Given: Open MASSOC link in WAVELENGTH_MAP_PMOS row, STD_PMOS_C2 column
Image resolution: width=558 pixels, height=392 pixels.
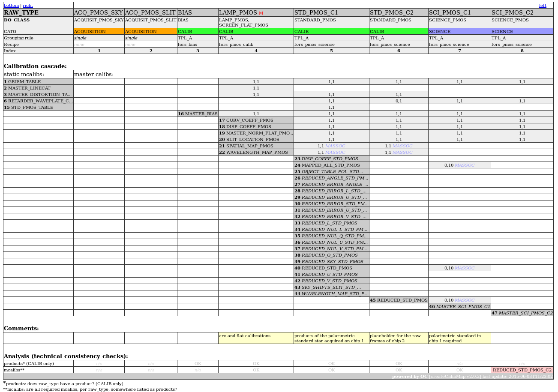Looking at the screenshot, I should [402, 153].
